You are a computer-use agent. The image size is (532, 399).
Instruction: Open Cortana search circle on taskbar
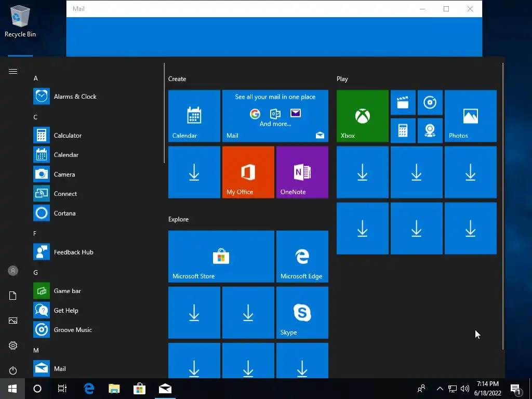[37, 389]
